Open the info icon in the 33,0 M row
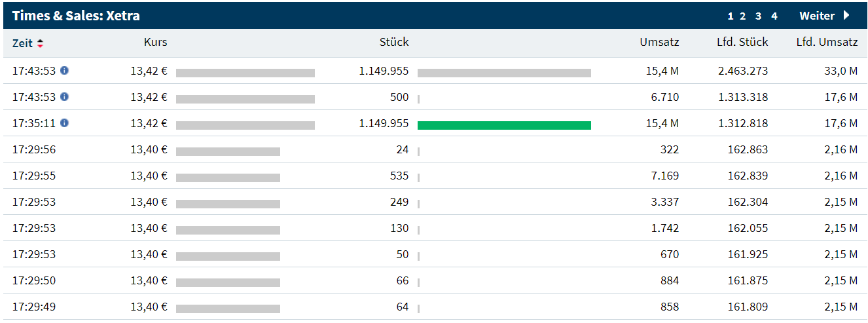The width and height of the screenshot is (868, 323). pyautogui.click(x=64, y=70)
